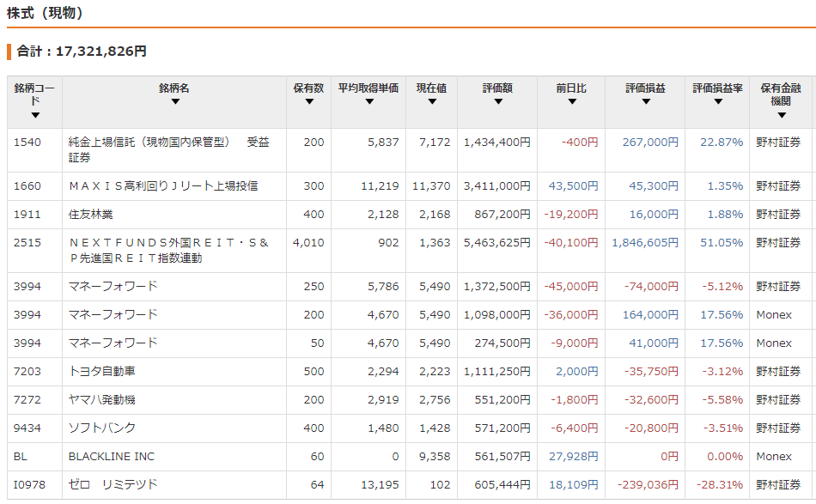Sort by 前日比 column arrow
The width and height of the screenshot is (816, 504).
[572, 101]
